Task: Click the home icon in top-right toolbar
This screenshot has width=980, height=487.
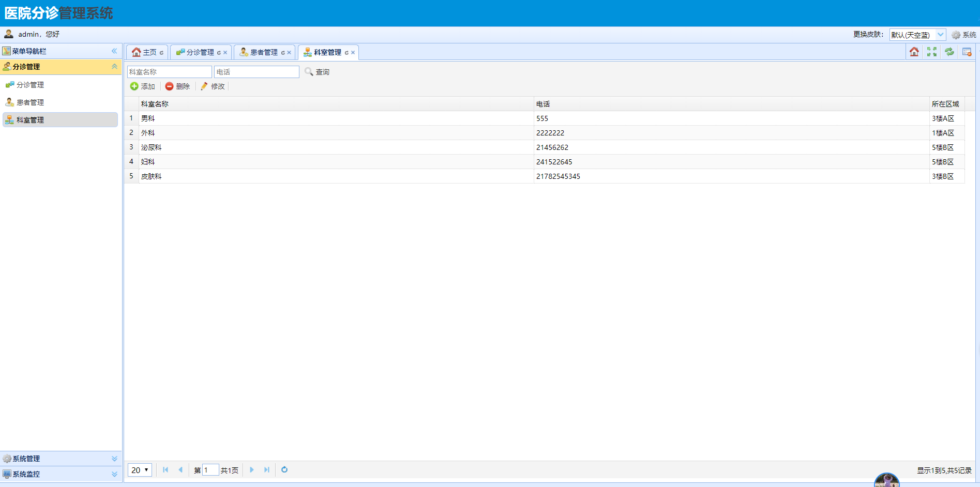Action: (x=914, y=52)
